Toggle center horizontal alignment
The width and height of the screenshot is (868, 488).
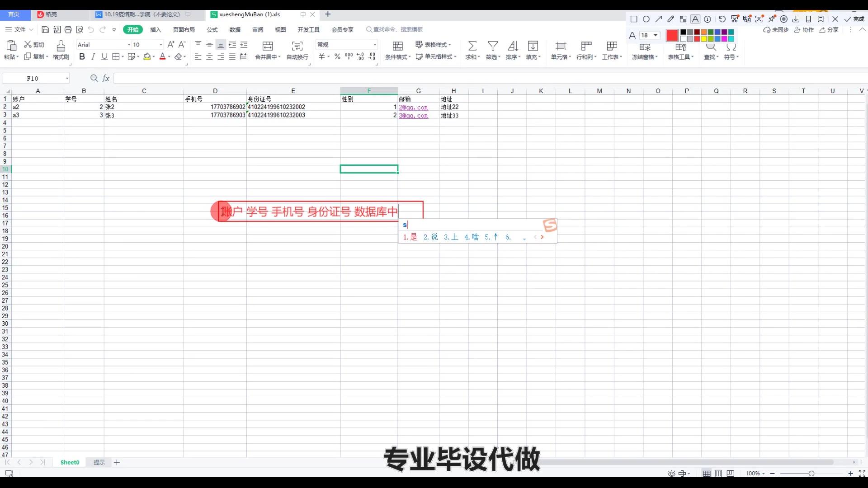pos(209,56)
